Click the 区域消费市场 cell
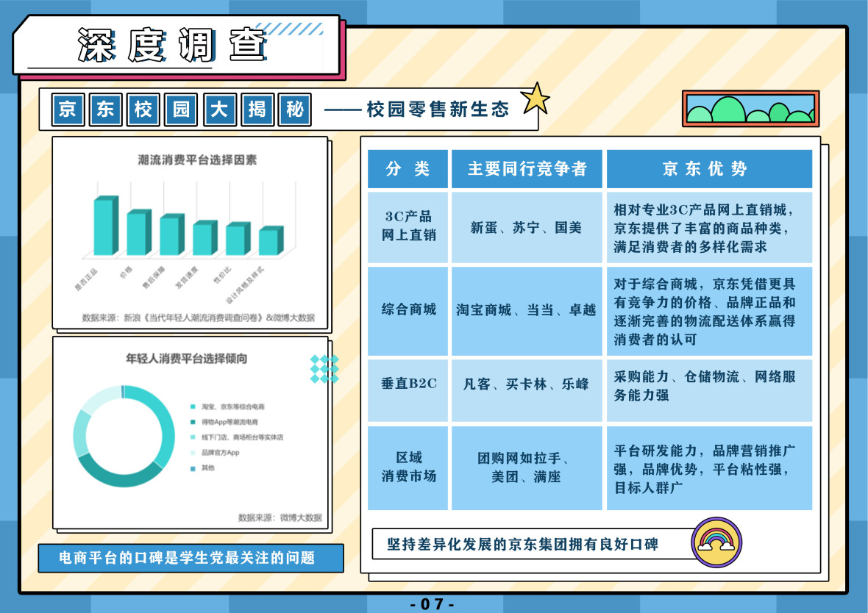The image size is (868, 613). point(408,467)
